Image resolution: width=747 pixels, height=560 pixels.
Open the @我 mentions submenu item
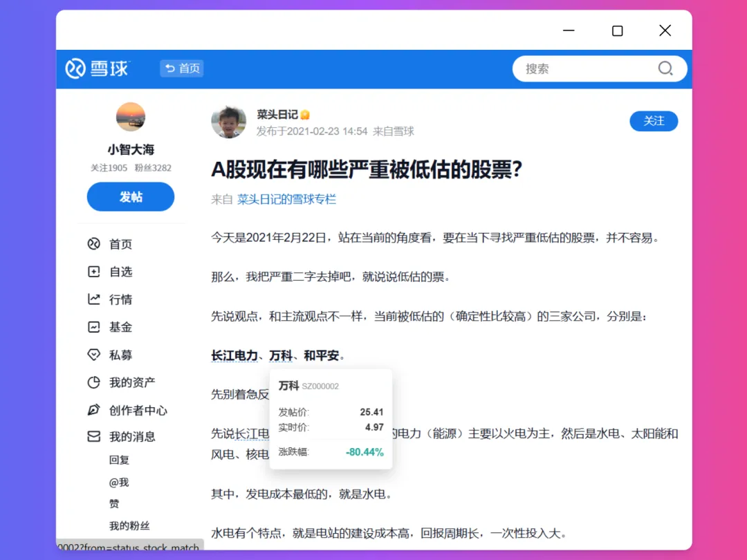(119, 483)
